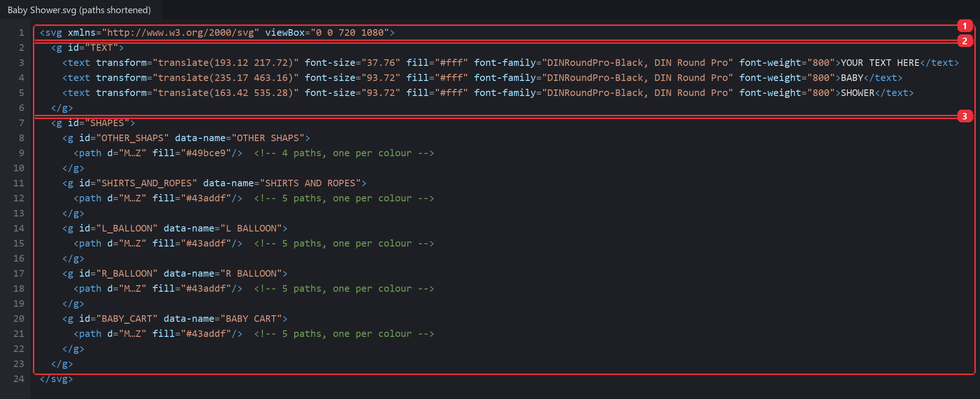Click the fill "#43addf" on line 21

coord(206,334)
